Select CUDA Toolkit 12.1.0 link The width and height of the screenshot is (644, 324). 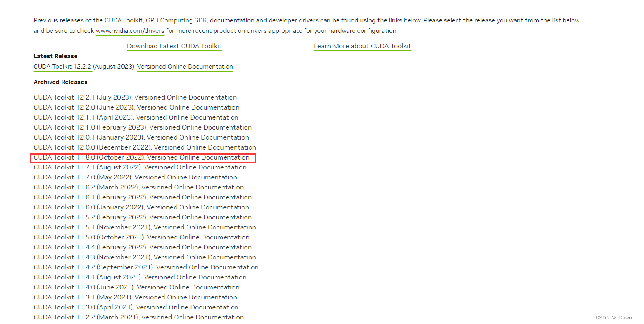[64, 127]
